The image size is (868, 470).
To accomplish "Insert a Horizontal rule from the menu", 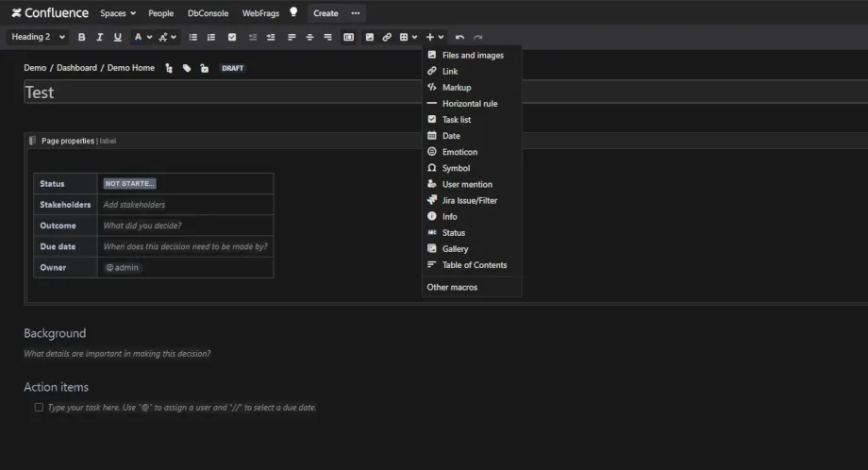I will pyautogui.click(x=472, y=104).
